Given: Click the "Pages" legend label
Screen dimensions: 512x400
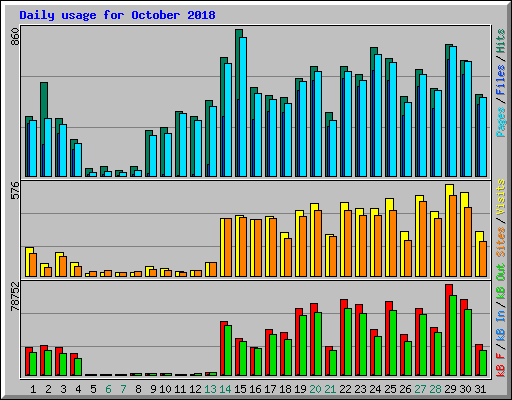Looking at the screenshot, I should [x=501, y=122].
